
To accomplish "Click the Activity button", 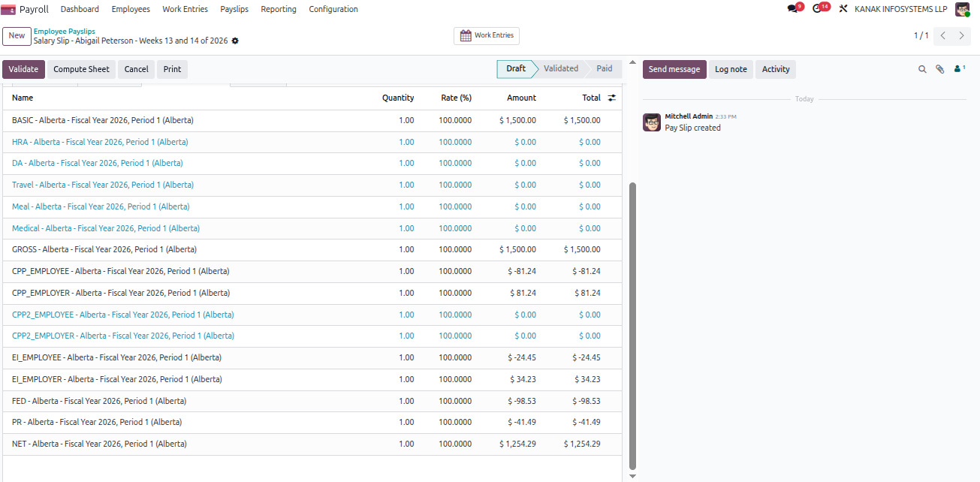I will (x=776, y=69).
